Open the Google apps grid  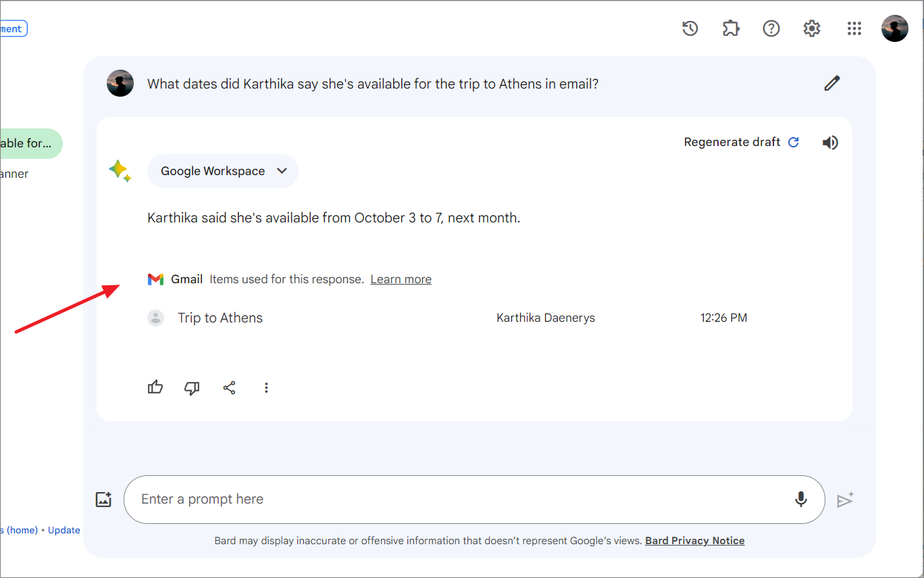854,28
